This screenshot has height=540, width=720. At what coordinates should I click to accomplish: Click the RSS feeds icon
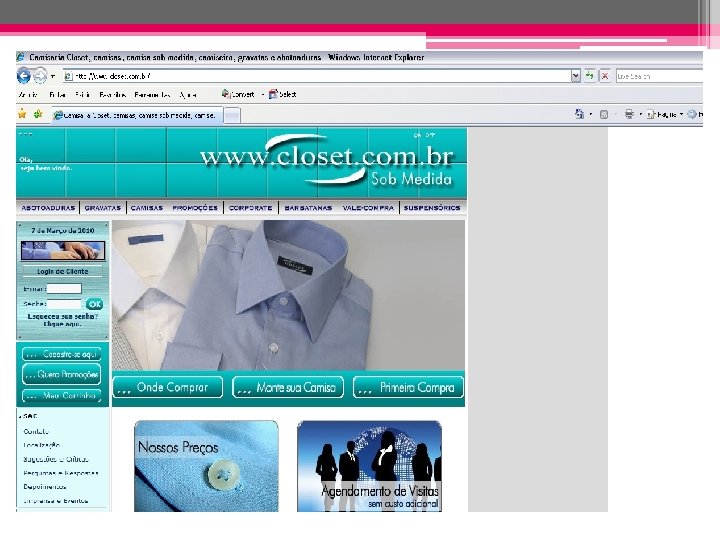coord(604,114)
